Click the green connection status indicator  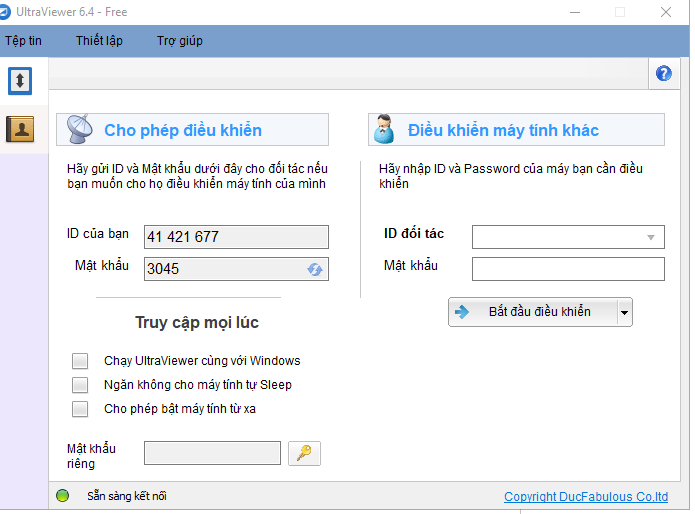point(62,495)
